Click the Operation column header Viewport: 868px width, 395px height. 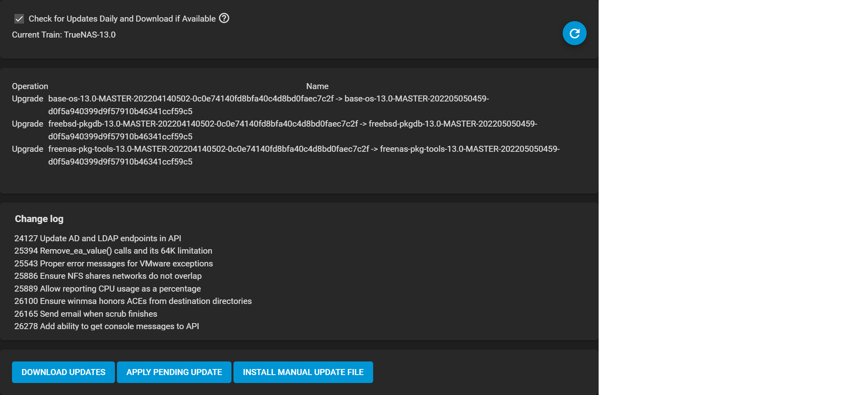[30, 86]
